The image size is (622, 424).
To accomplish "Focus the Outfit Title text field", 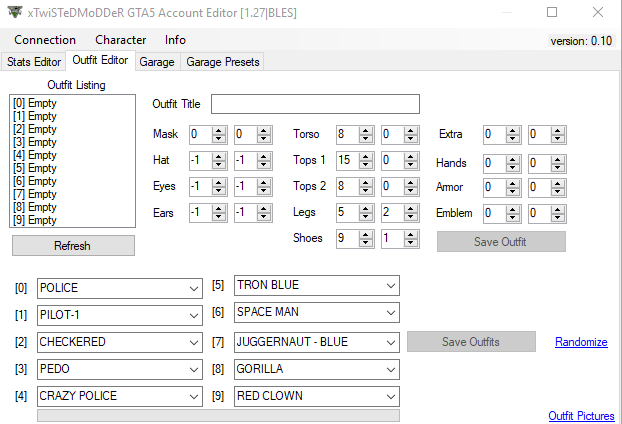I will click(315, 104).
